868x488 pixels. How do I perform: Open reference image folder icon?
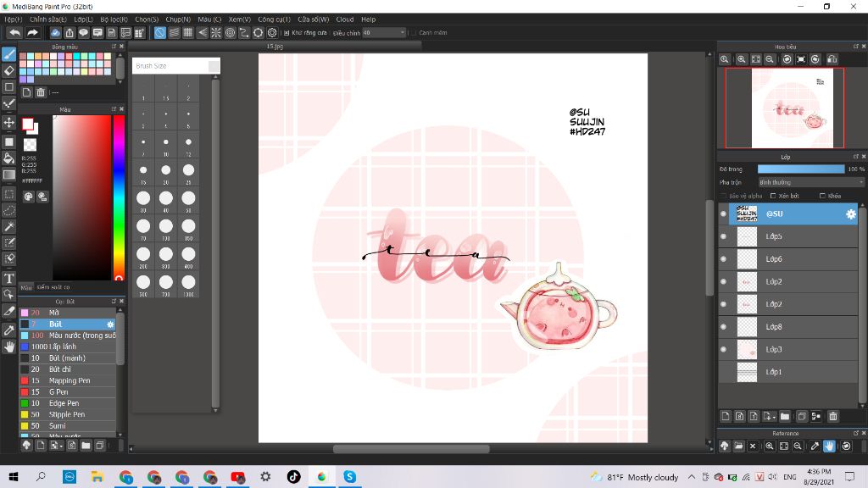pos(738,446)
